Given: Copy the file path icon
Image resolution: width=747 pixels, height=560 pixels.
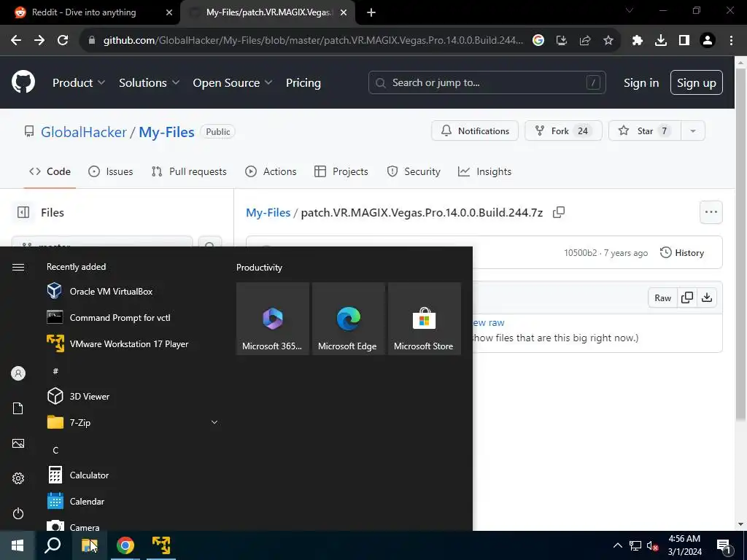Looking at the screenshot, I should [558, 212].
